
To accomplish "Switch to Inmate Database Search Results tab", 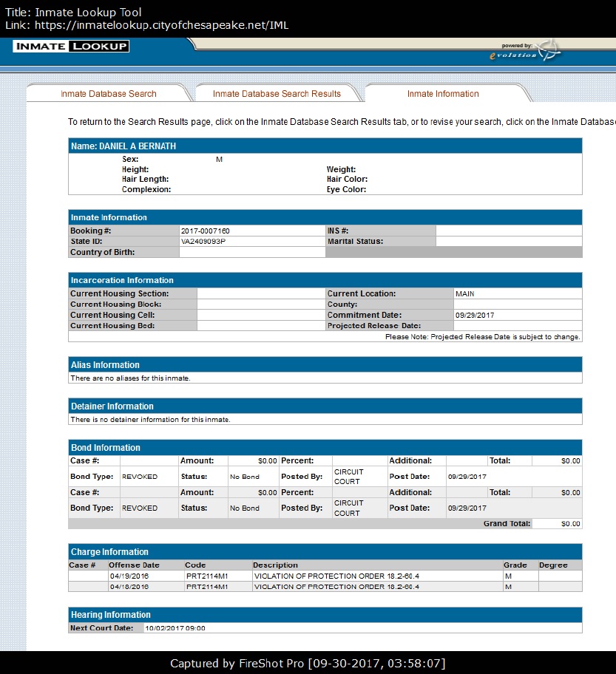I will coord(277,94).
